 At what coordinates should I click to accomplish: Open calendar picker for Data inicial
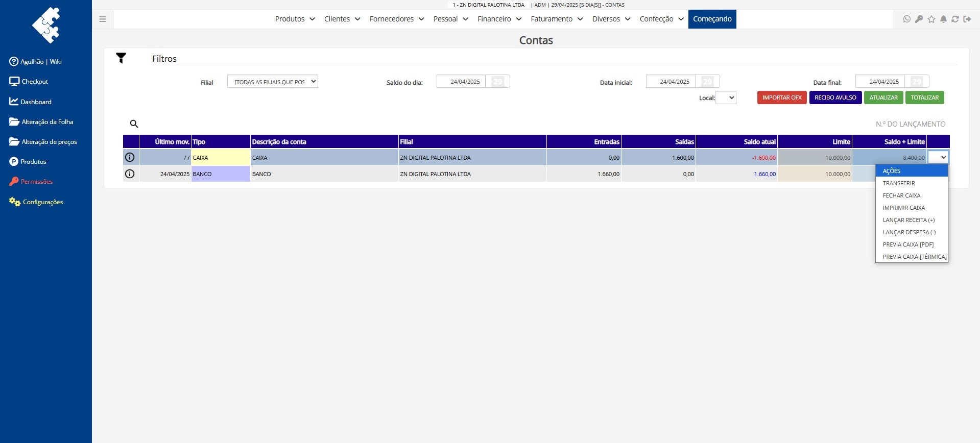pos(707,82)
